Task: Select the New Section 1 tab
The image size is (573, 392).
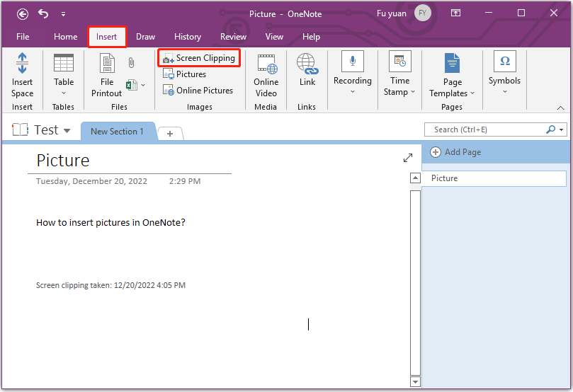Action: coord(117,132)
